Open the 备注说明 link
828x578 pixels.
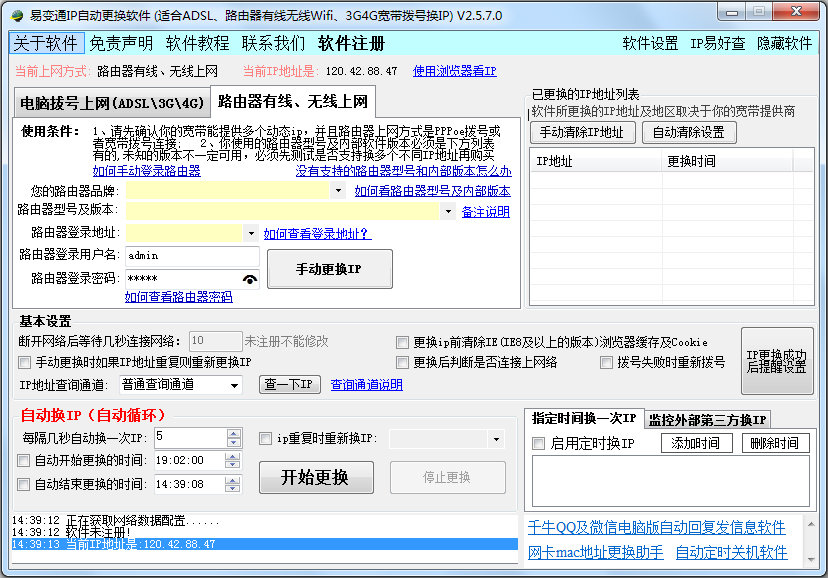[485, 212]
